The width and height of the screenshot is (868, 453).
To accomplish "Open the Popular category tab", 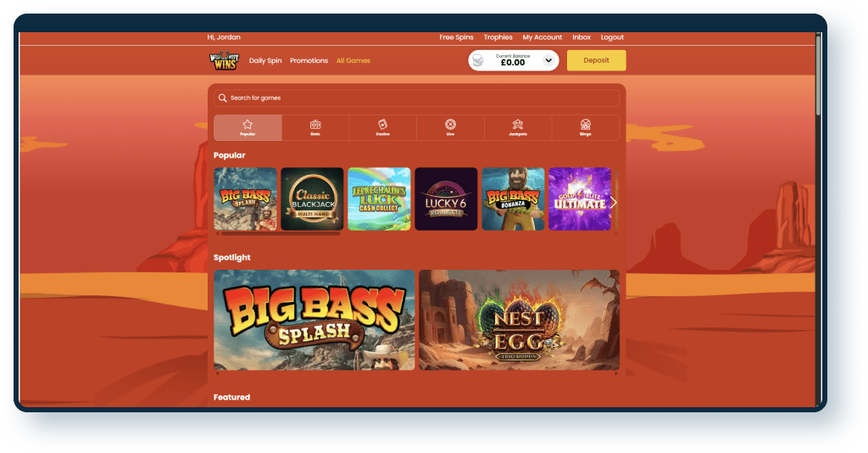I will 248,128.
